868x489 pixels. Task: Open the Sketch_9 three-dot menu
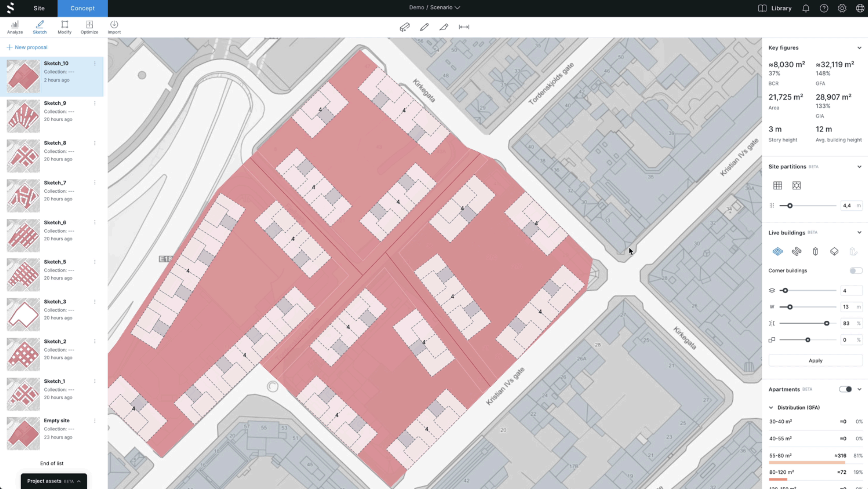click(95, 103)
